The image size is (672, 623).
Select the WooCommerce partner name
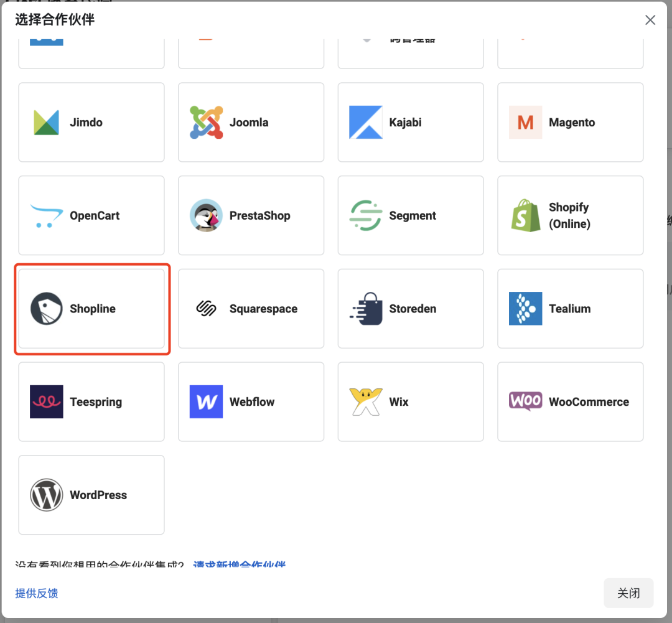(x=589, y=402)
